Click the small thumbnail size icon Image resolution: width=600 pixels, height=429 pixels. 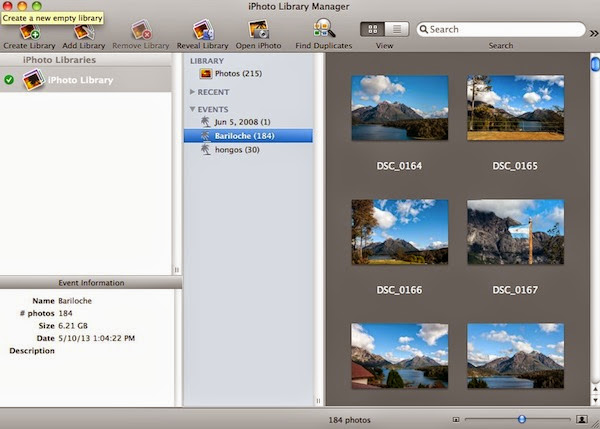click(x=456, y=419)
